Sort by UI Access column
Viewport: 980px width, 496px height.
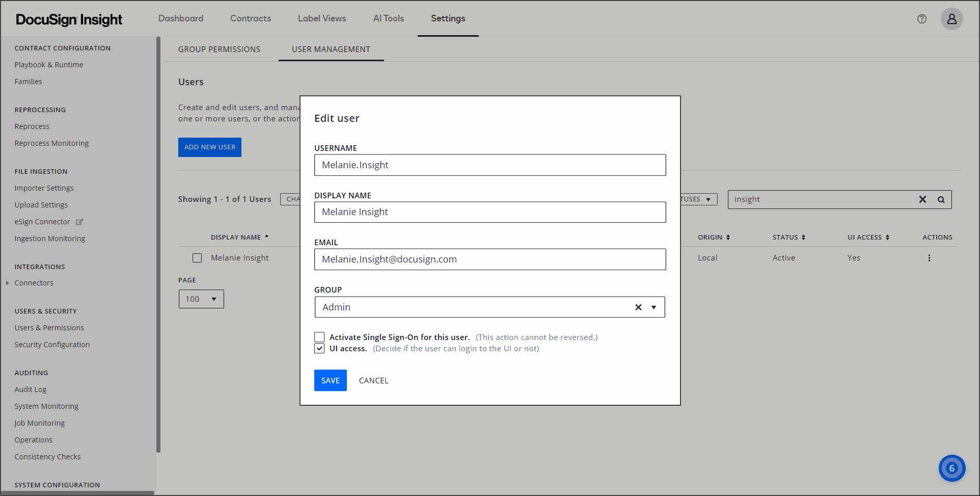pos(868,237)
